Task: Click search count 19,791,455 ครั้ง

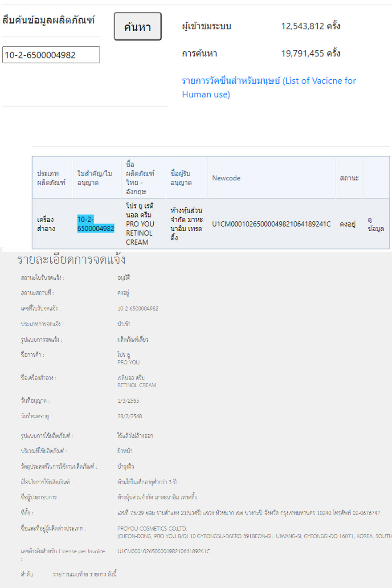Action: tap(311, 54)
